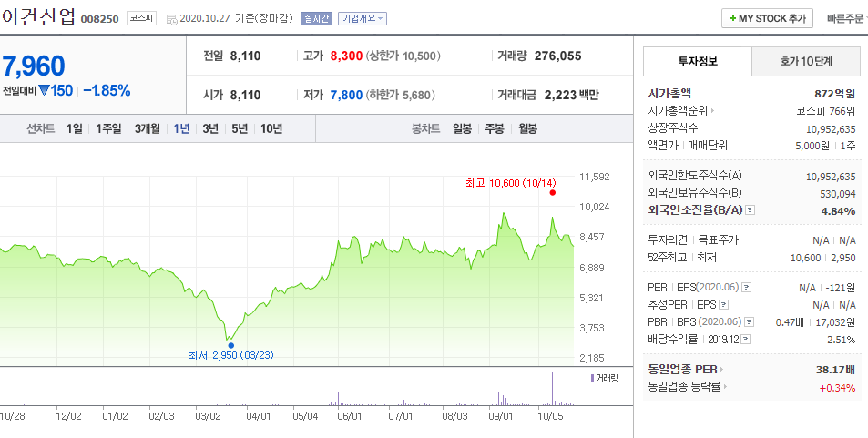Click the down triangle beside 전일대비 150

[x=45, y=90]
